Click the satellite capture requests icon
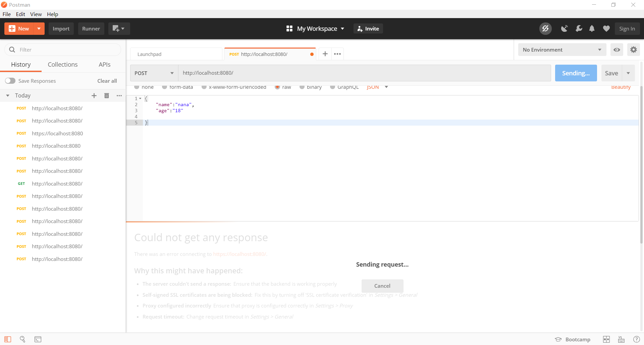Screen dimensions: 644x345 coord(564,28)
